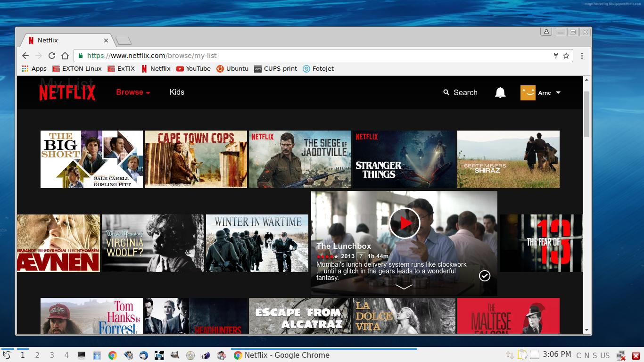Open the Chrome user profile button
The height and width of the screenshot is (362, 644).
click(x=546, y=32)
